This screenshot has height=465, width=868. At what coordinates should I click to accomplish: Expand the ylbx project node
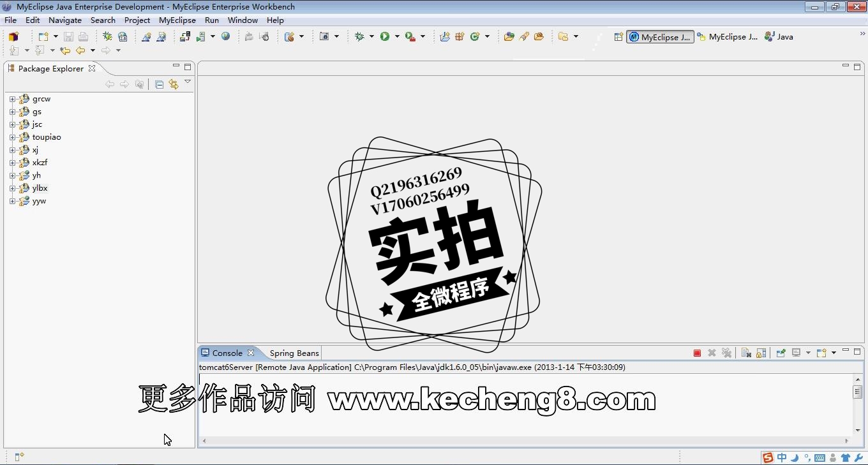pyautogui.click(x=12, y=188)
